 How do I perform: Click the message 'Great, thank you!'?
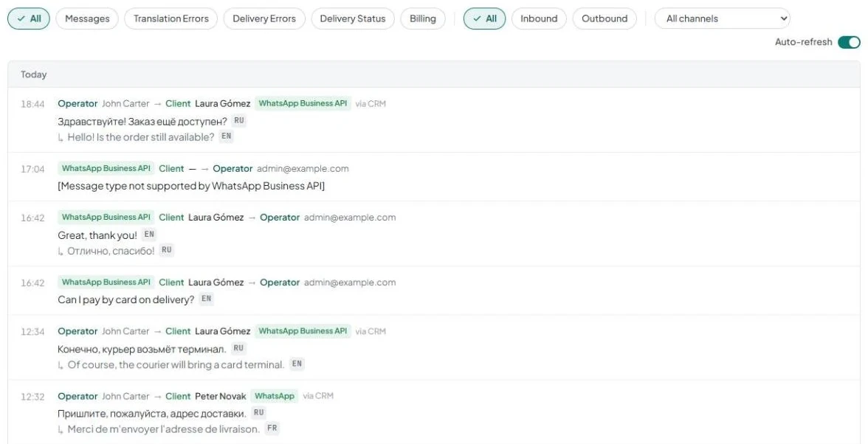(x=97, y=235)
